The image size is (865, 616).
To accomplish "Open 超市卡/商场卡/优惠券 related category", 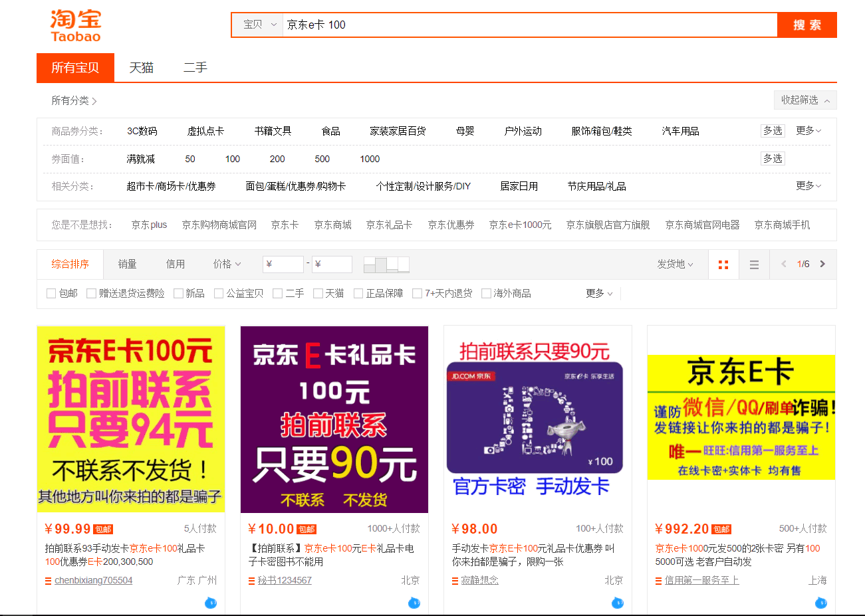I will pyautogui.click(x=171, y=186).
